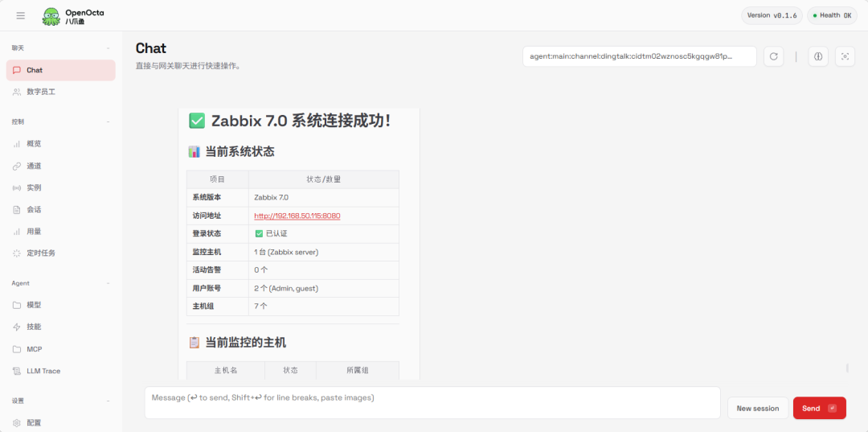The height and width of the screenshot is (432, 868).
Task: Open 会话 in the sidebar
Action: pos(61,209)
